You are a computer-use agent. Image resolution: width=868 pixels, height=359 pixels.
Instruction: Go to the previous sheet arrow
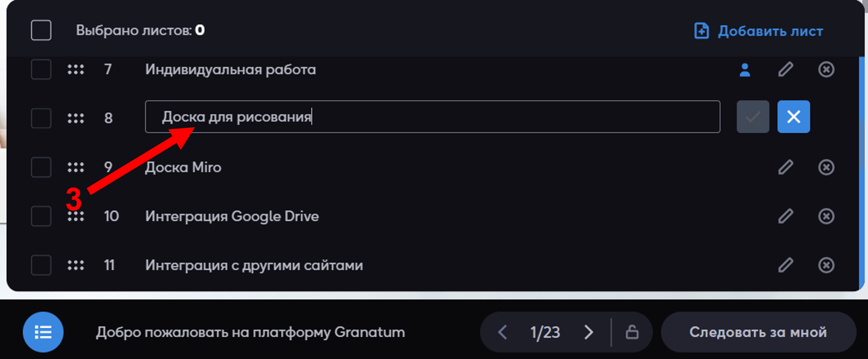click(x=502, y=332)
